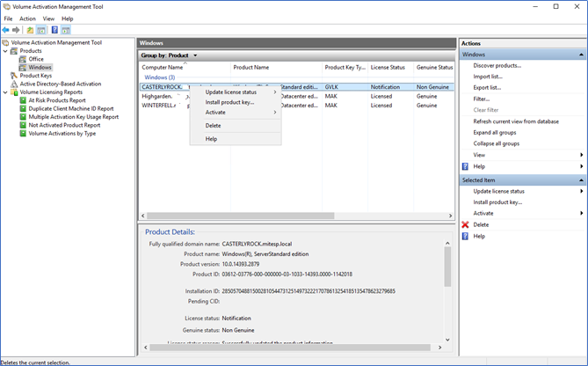
Task: Sort by Product Name column header
Action: tap(276, 68)
